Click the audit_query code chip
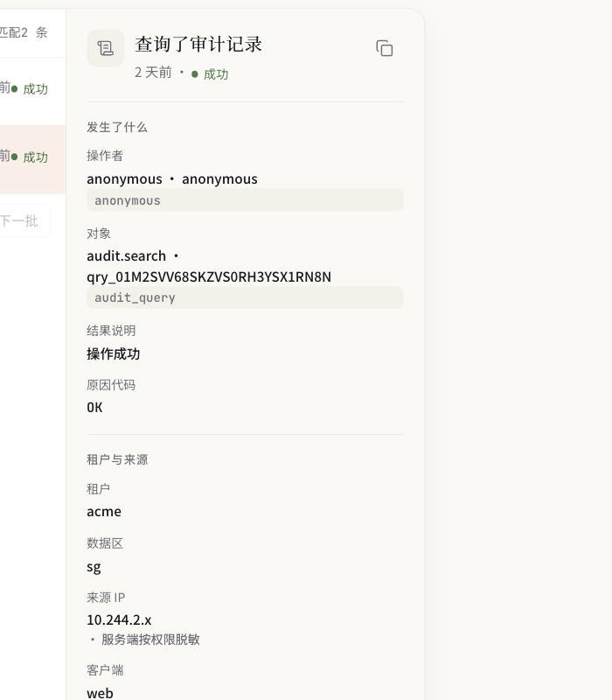Viewport: 612px width, 700px height. pyautogui.click(x=245, y=297)
